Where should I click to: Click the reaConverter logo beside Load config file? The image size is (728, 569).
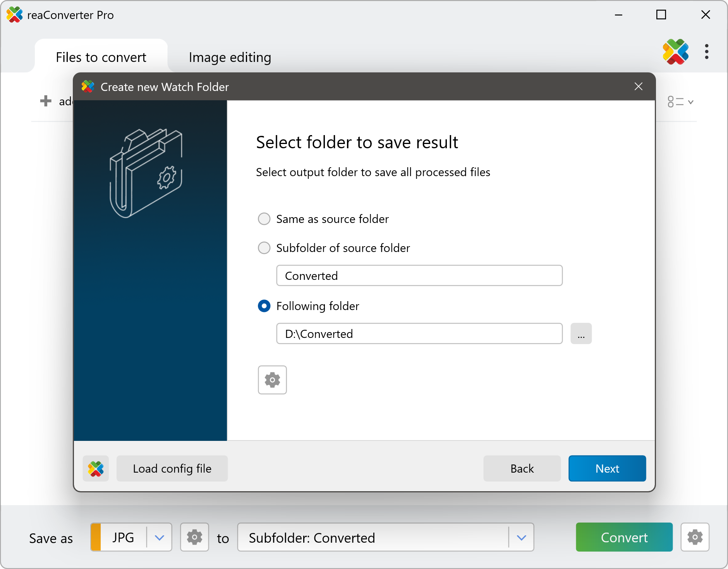click(96, 468)
